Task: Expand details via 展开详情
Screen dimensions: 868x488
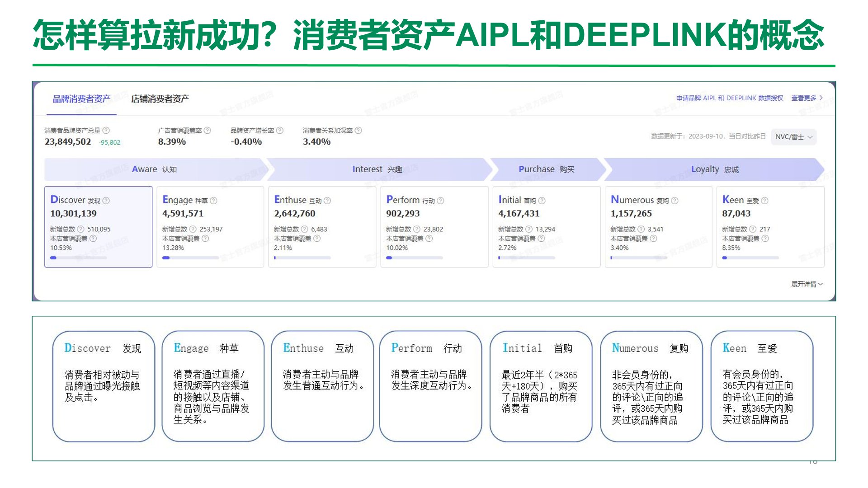Action: [807, 284]
